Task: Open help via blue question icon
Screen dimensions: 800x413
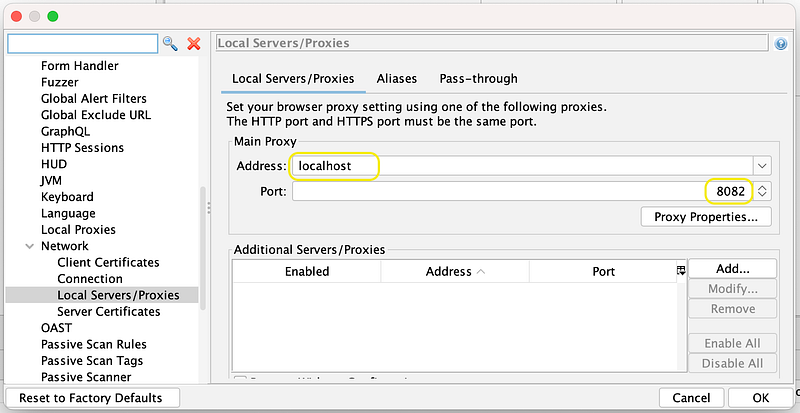Action: (x=781, y=44)
